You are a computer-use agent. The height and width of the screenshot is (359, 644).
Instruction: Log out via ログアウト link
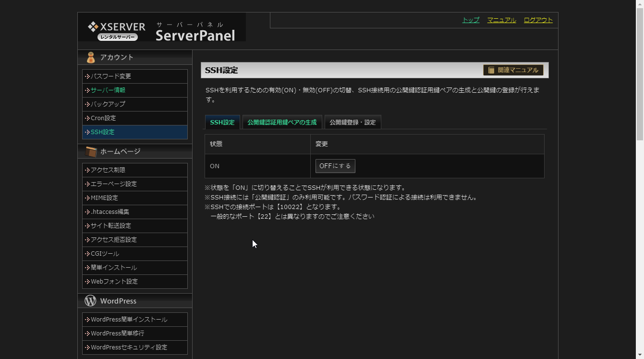538,20
